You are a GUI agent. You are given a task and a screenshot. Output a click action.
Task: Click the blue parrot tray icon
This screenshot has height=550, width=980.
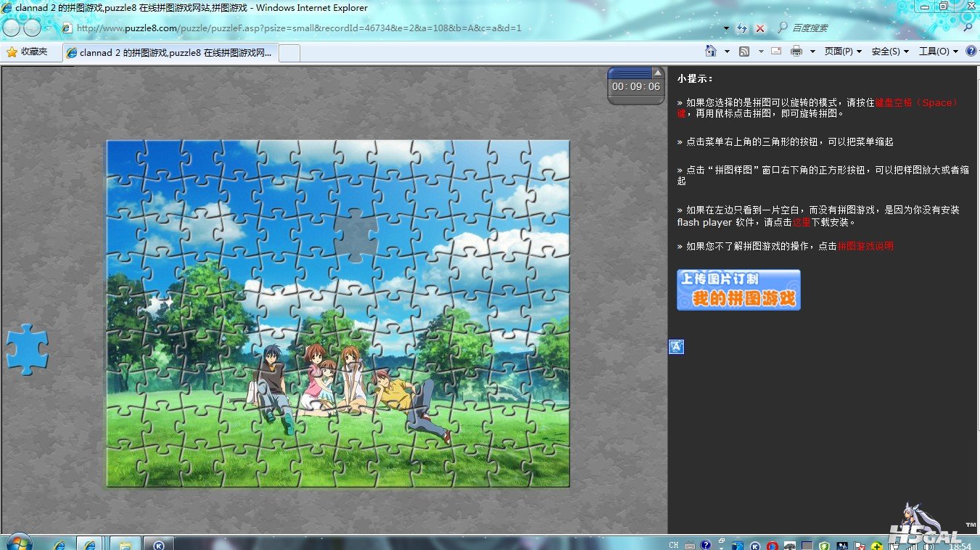pos(738,546)
